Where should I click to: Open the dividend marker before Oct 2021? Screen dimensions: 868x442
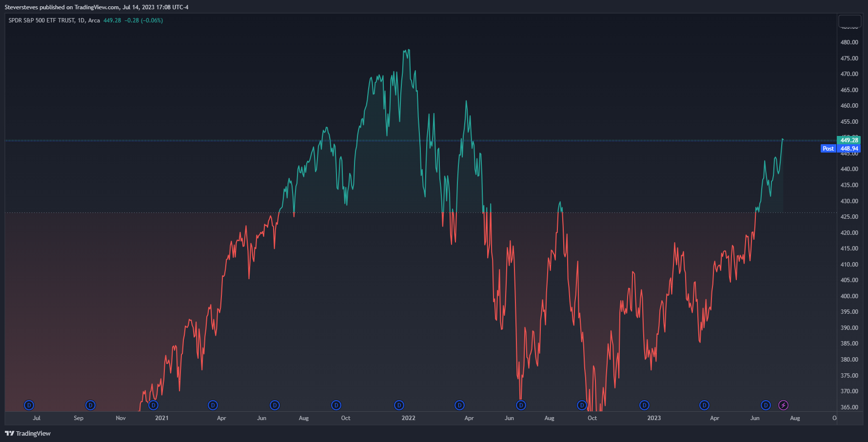(336, 405)
